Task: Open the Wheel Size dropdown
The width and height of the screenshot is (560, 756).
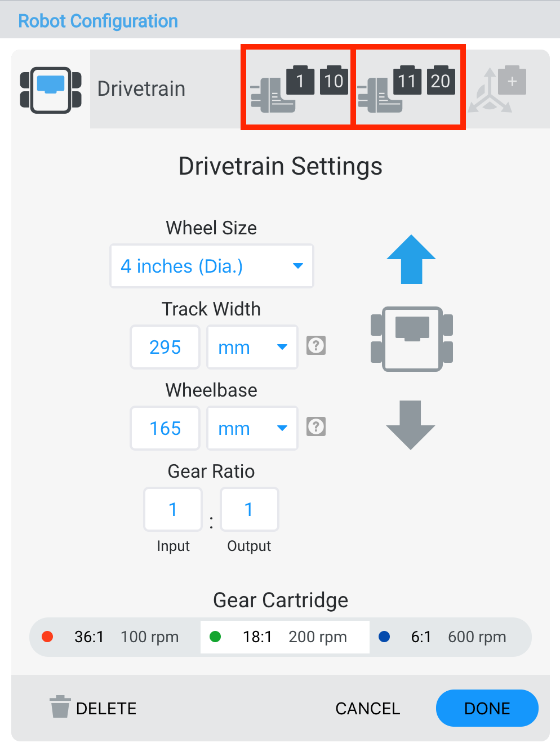Action: pos(211,266)
